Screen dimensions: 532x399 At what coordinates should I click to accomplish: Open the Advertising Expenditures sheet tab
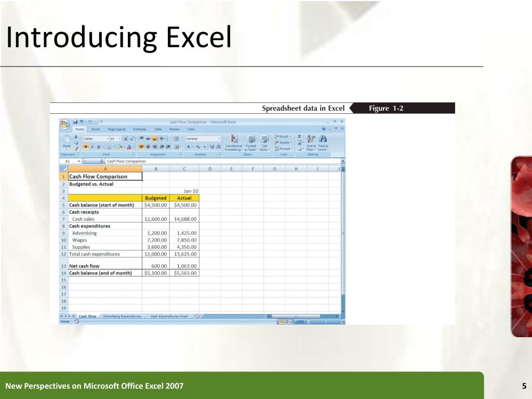point(122,316)
